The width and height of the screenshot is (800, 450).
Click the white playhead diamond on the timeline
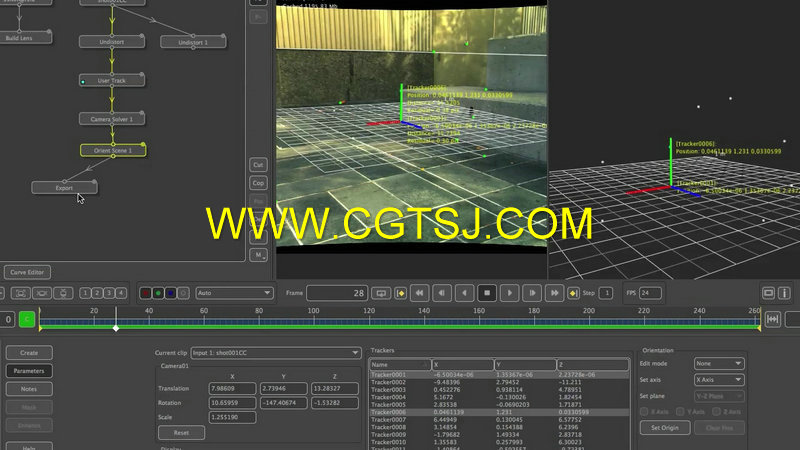[x=116, y=328]
